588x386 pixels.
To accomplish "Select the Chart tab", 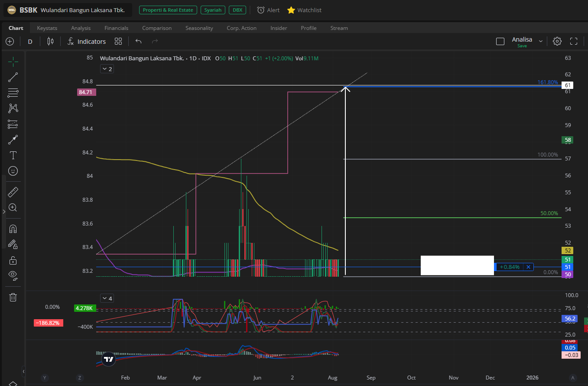I will 16,28.
